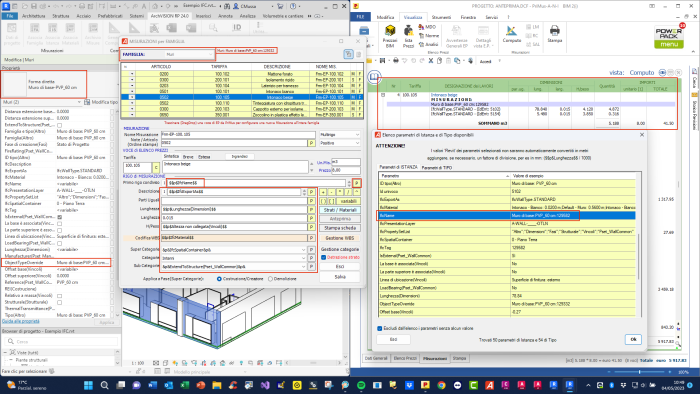Open Microsoft Excel from the taskbar
Viewport: 700px width, 394px height.
tap(184, 385)
